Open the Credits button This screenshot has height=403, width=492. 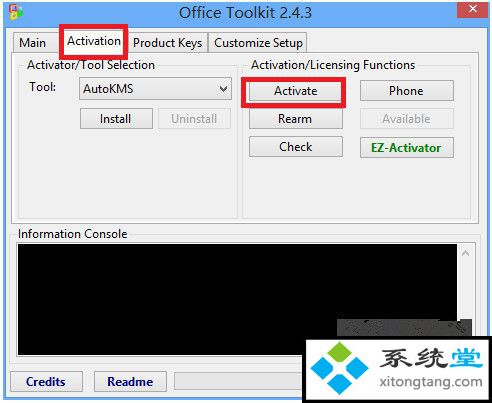46,382
